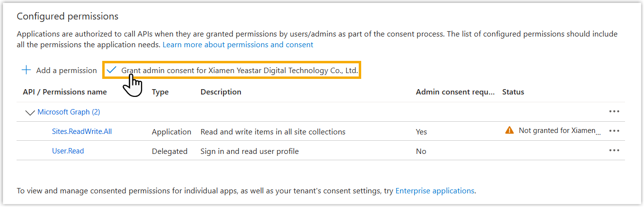Collapse the Microsoft Graph group chevron

(x=30, y=112)
